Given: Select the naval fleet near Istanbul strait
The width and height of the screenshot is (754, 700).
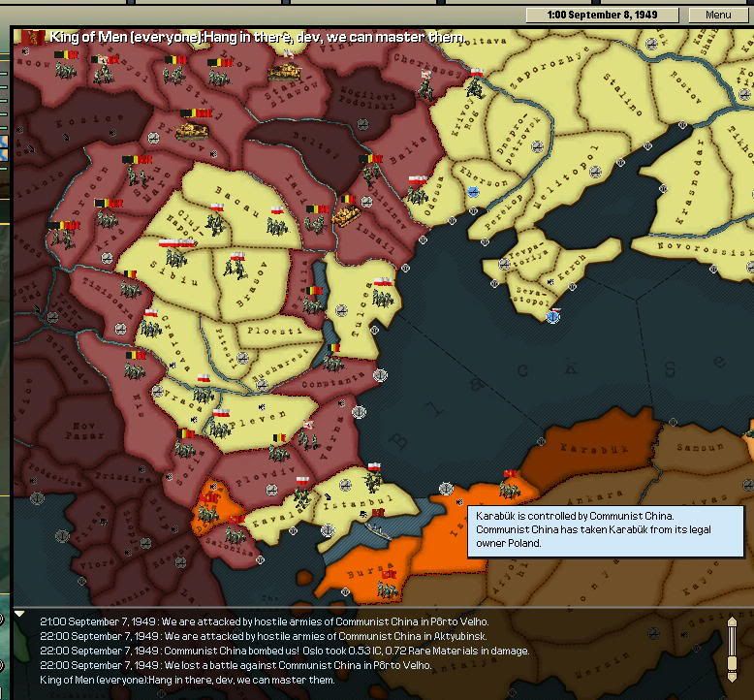Looking at the screenshot, I should (378, 530).
